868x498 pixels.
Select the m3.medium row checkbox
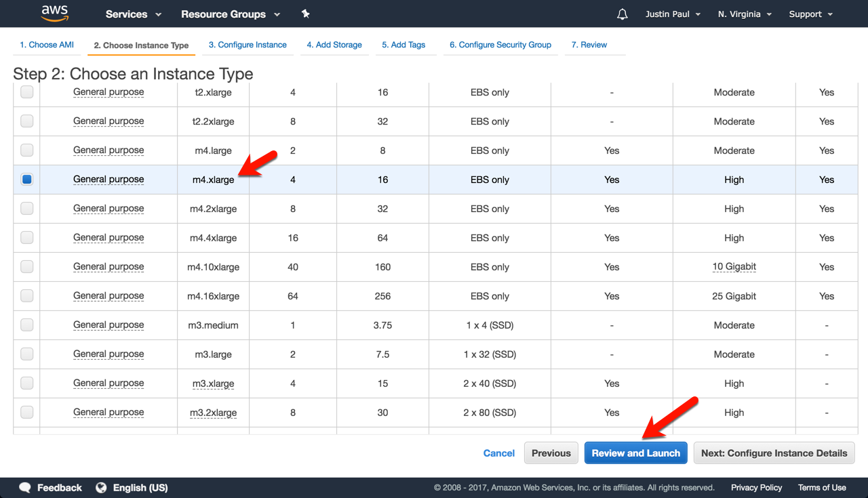point(26,325)
